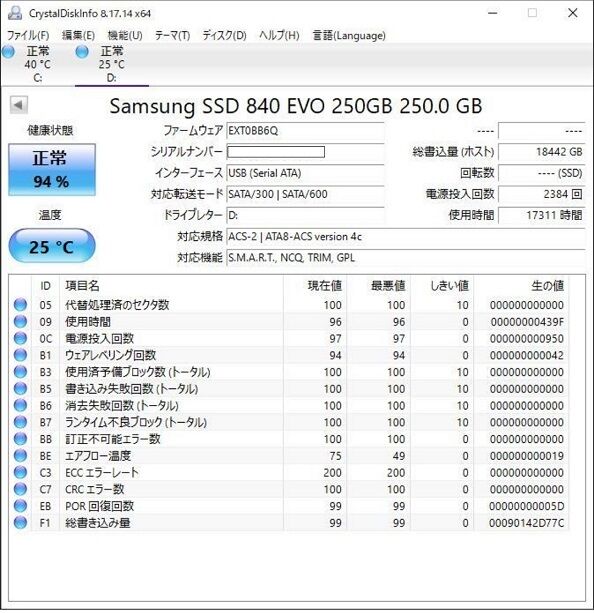The width and height of the screenshot is (594, 613).
Task: Click power on hours value 17311 時間
Action: click(542, 215)
